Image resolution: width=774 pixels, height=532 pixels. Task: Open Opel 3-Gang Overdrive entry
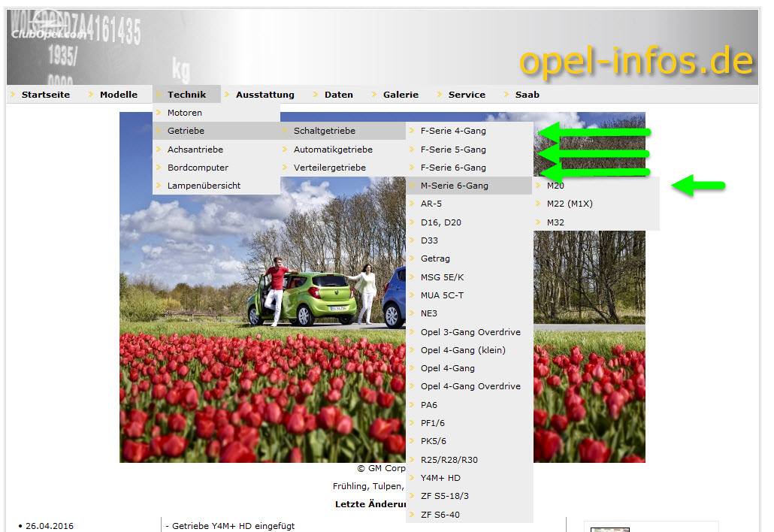tap(470, 331)
